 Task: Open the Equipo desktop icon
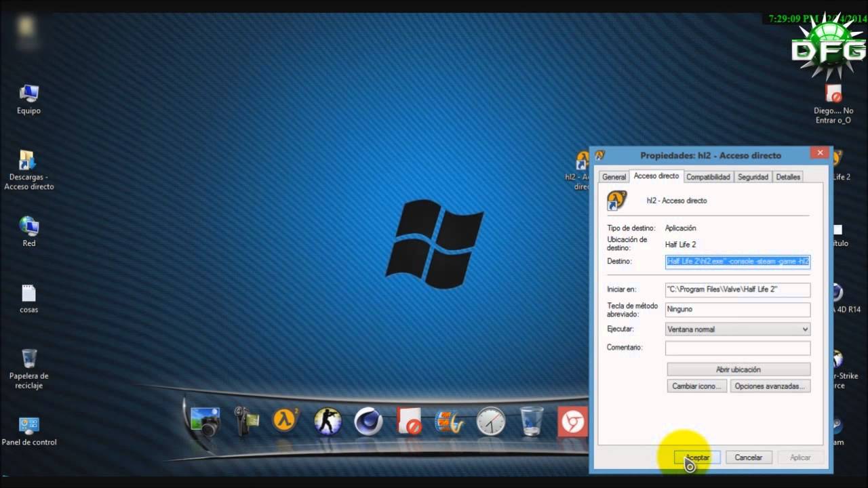click(29, 100)
